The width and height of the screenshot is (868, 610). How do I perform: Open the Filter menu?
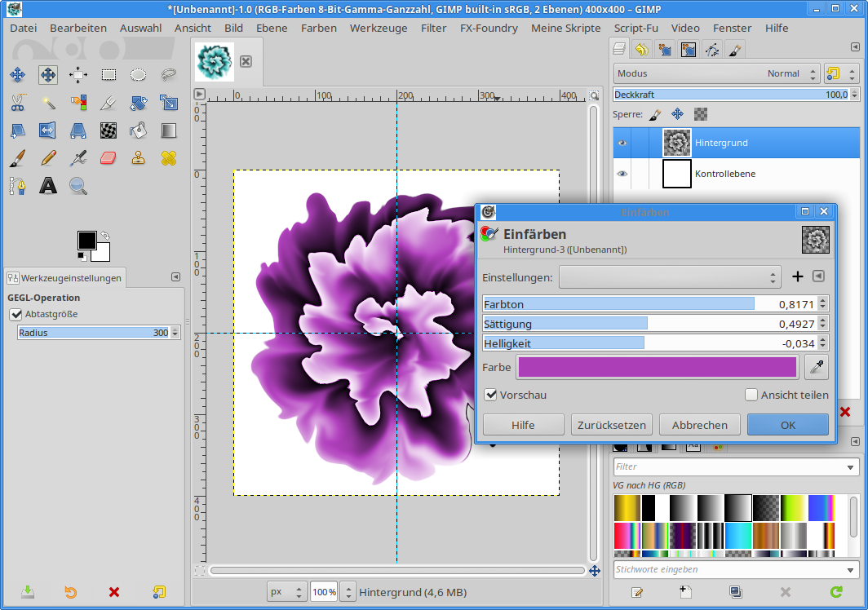click(x=433, y=28)
